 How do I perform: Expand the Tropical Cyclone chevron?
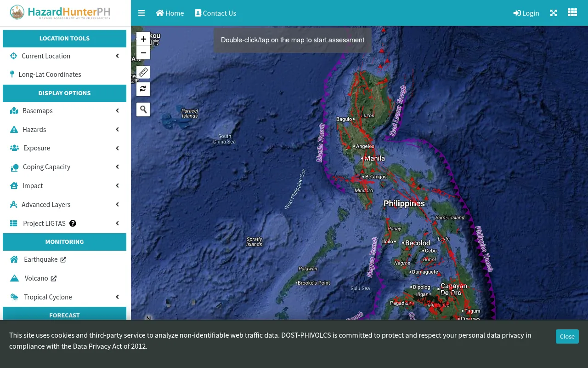coord(117,297)
